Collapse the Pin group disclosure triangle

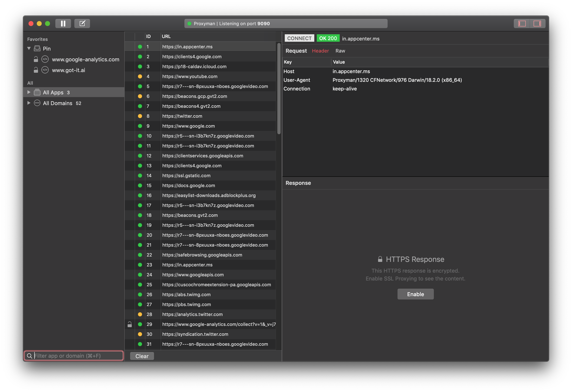click(28, 48)
